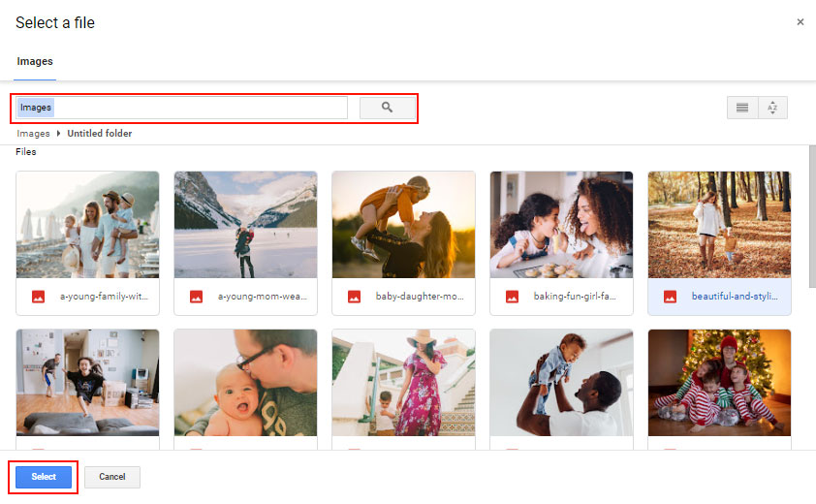Click file name beautiful-and-styli...
816x504 pixels.
735,297
